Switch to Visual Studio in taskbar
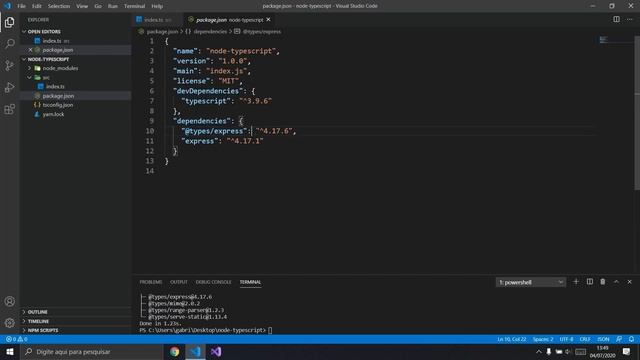This screenshot has width=640, height=360. [x=216, y=351]
